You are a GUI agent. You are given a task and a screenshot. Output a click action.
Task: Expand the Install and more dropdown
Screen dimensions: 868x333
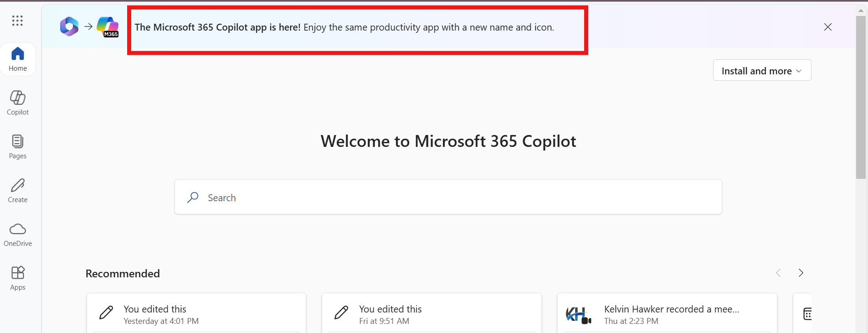point(762,70)
